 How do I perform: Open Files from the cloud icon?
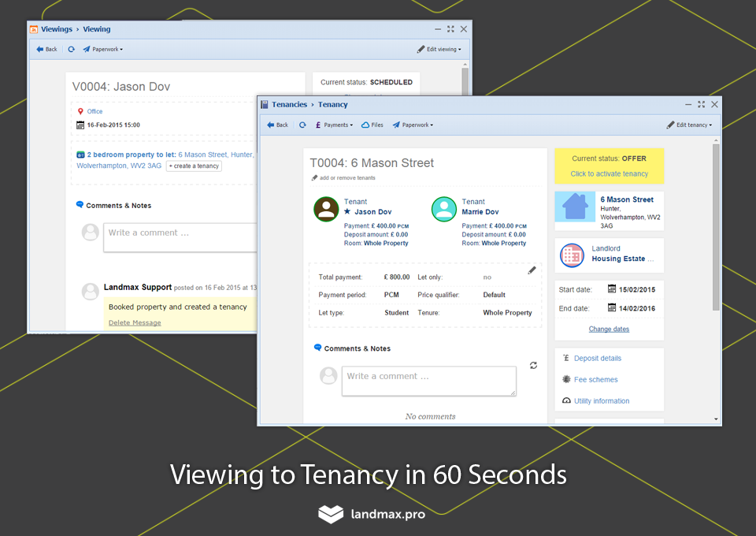[x=372, y=125]
